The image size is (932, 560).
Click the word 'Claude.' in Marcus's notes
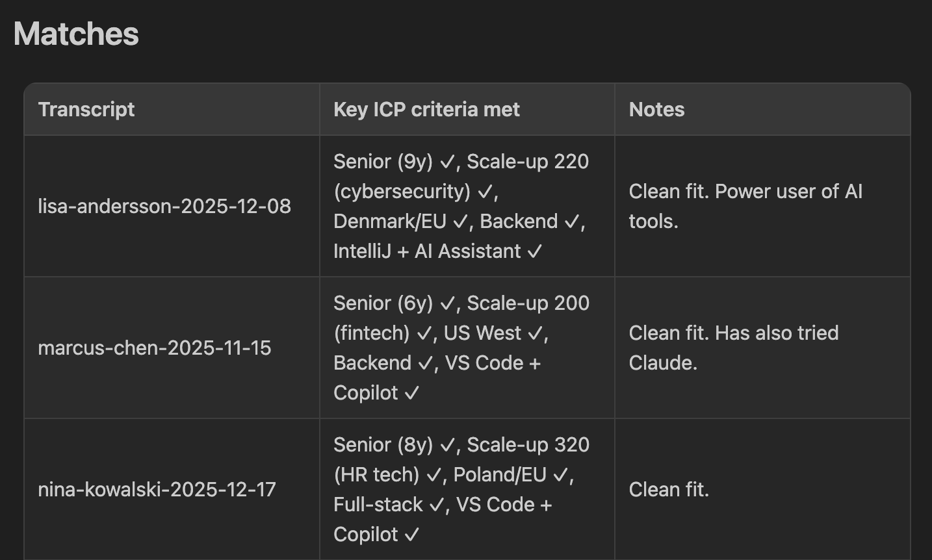(x=663, y=363)
